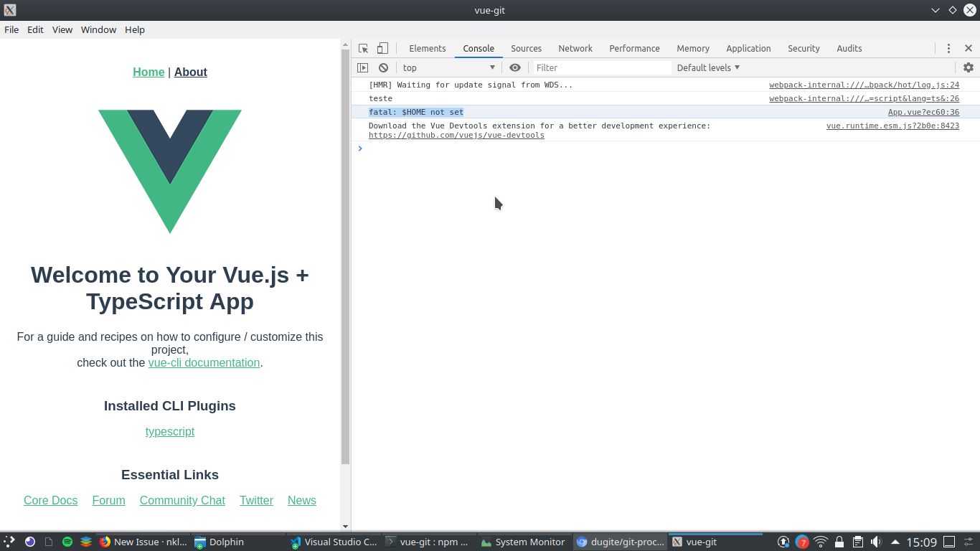Viewport: 980px width, 551px height.
Task: Open the top frame context dropdown
Action: pos(448,67)
